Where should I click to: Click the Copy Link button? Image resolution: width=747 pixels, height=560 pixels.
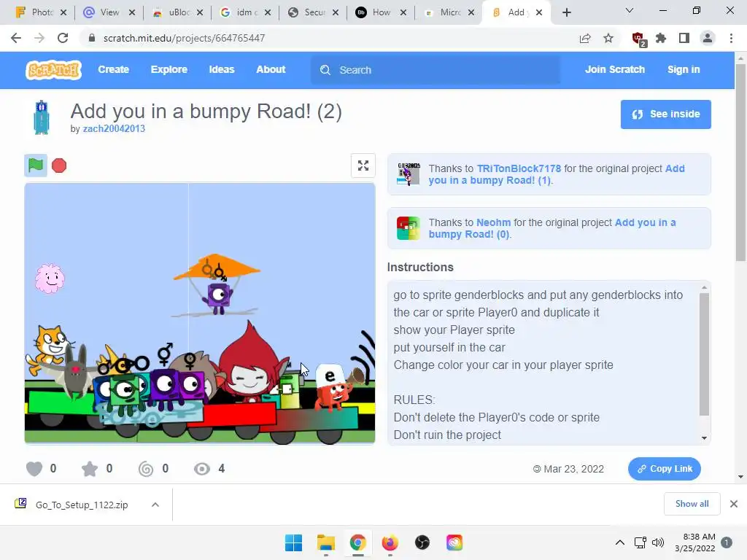point(664,469)
